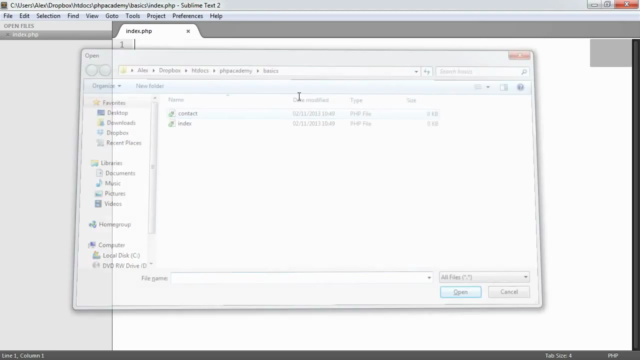This screenshot has width=640, height=360.
Task: Open the Selection menu
Action: click(x=48, y=16)
